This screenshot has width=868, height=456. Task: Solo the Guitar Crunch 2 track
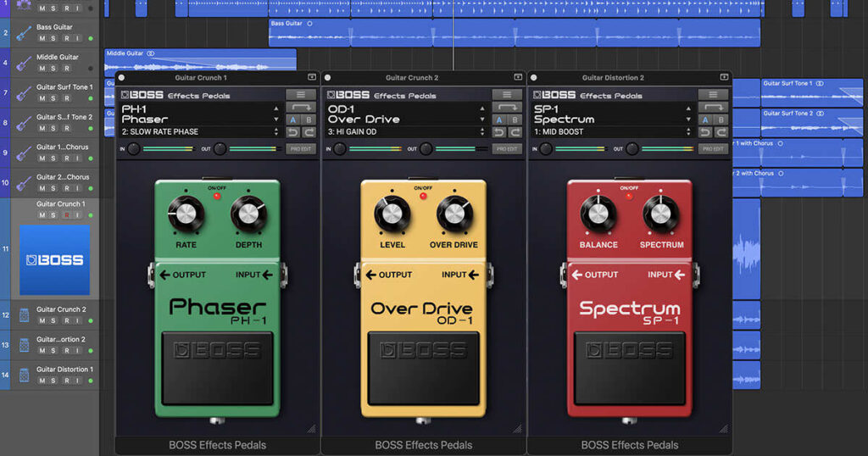click(x=53, y=320)
